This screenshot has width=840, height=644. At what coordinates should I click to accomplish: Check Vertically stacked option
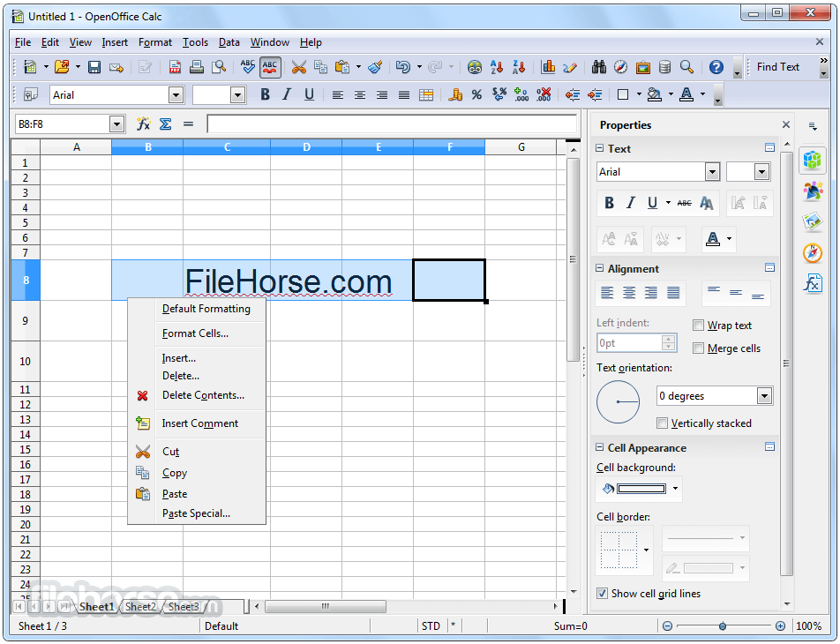pos(662,423)
